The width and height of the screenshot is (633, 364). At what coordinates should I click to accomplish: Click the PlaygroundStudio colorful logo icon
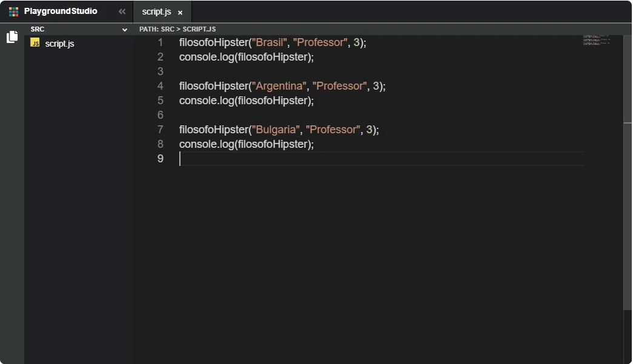tap(13, 12)
